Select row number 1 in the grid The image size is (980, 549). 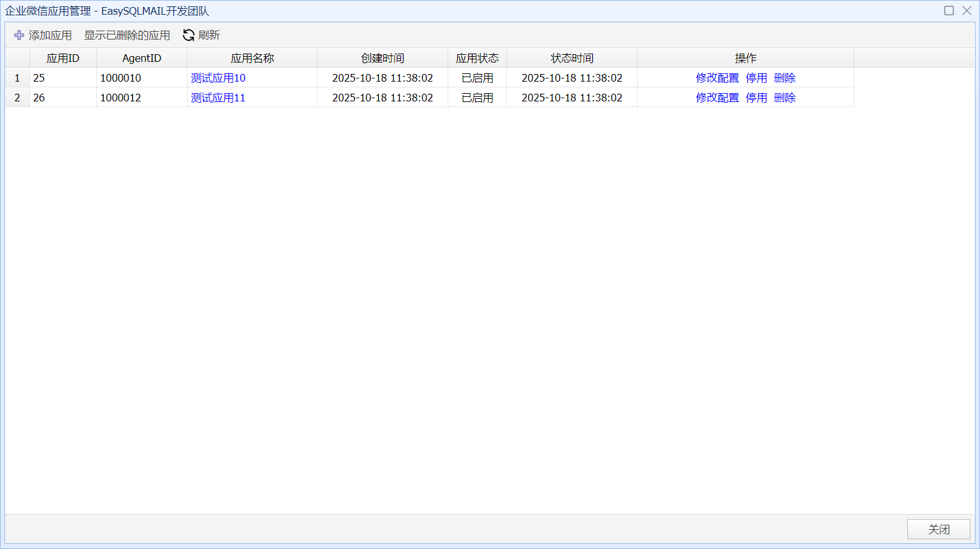(17, 78)
